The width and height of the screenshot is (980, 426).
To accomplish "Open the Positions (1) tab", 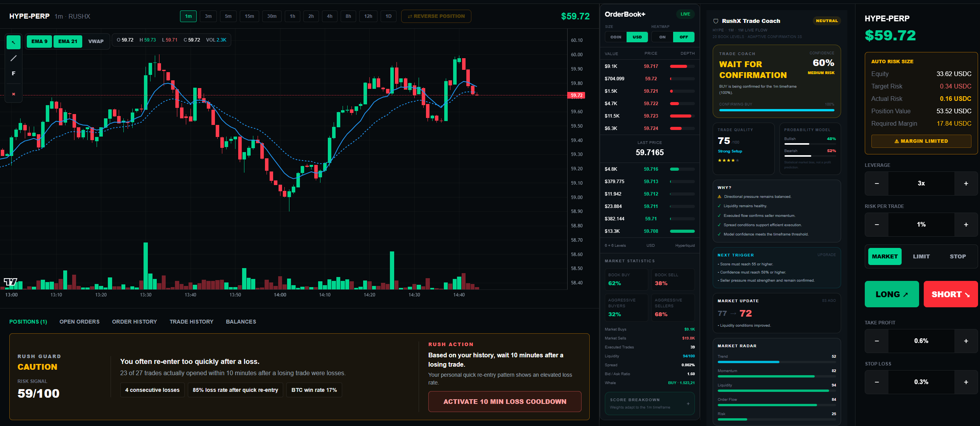I will click(28, 322).
